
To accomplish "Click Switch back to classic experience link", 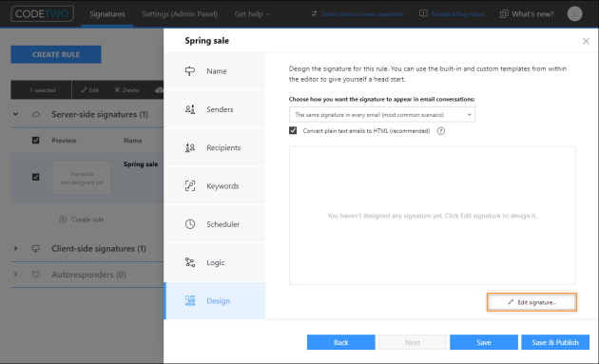I will (x=362, y=14).
